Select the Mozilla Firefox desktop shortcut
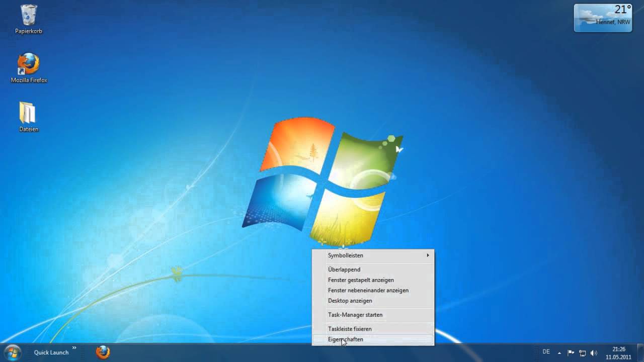 pos(29,68)
